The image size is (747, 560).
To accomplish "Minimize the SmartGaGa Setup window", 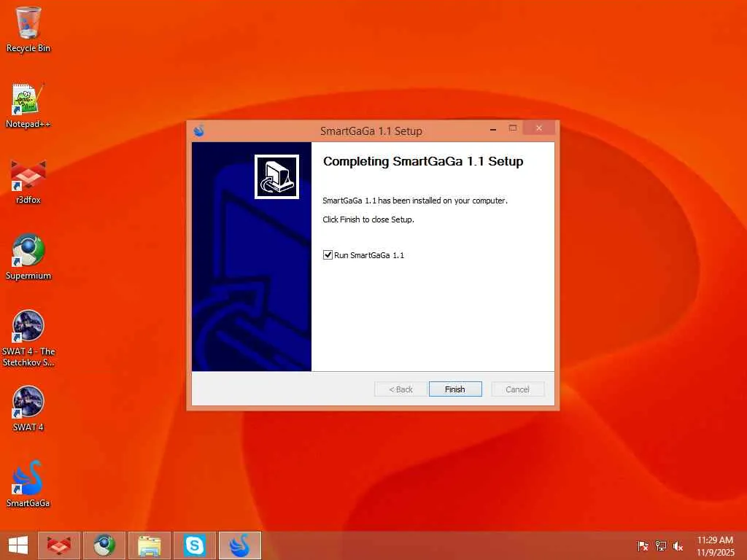I will (493, 128).
